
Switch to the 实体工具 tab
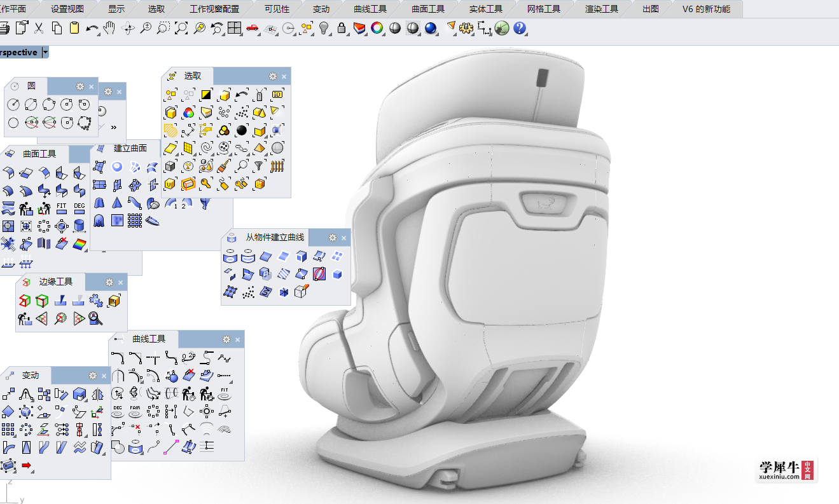tap(486, 9)
